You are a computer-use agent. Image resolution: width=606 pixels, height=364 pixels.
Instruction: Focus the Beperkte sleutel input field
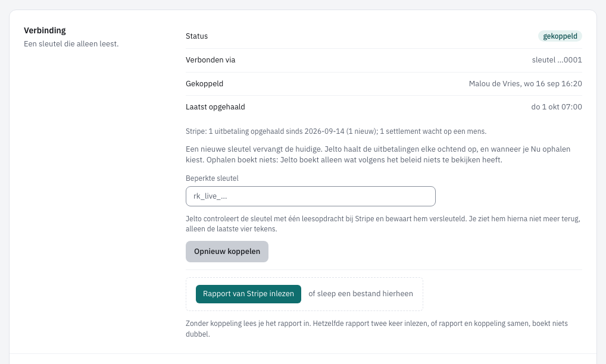pos(311,196)
